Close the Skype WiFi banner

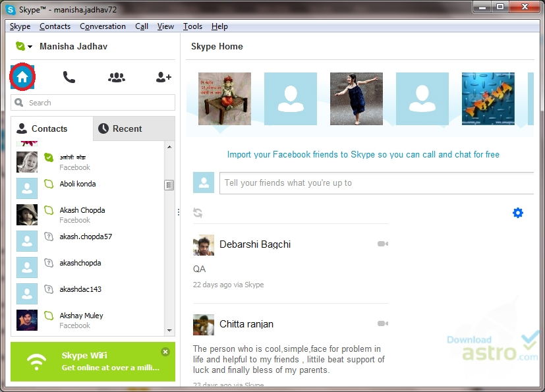click(165, 352)
